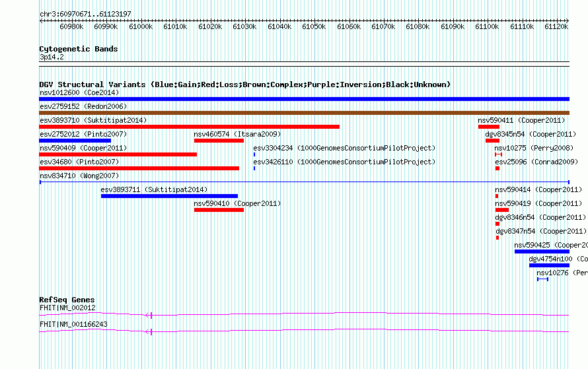Select the blue dgv4754n100 gain bar
Screen dimensions: 588x369
tap(550, 265)
